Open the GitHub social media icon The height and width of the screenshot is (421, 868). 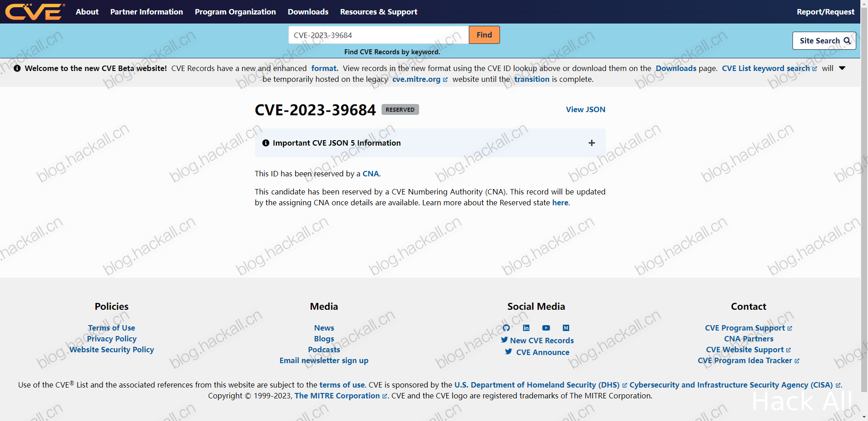[506, 328]
